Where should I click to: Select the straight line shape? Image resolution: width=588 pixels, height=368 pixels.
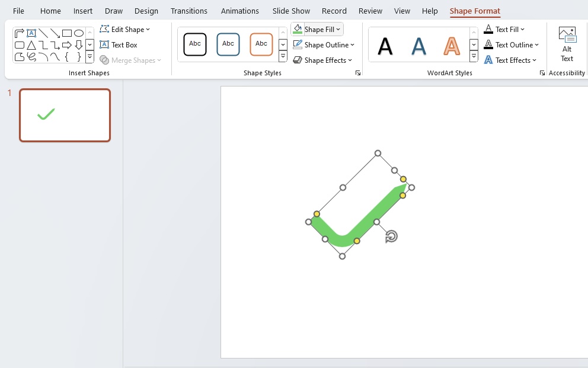coord(43,33)
